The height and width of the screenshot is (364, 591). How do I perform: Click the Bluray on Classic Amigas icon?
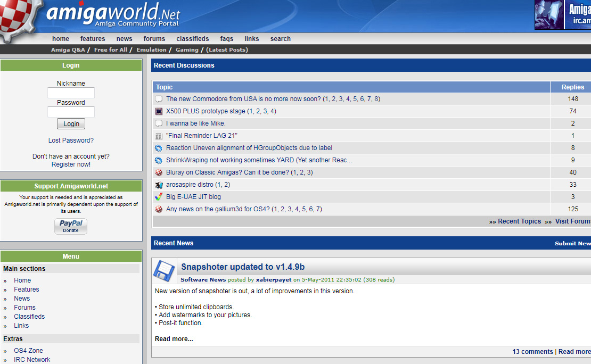pyautogui.click(x=159, y=172)
